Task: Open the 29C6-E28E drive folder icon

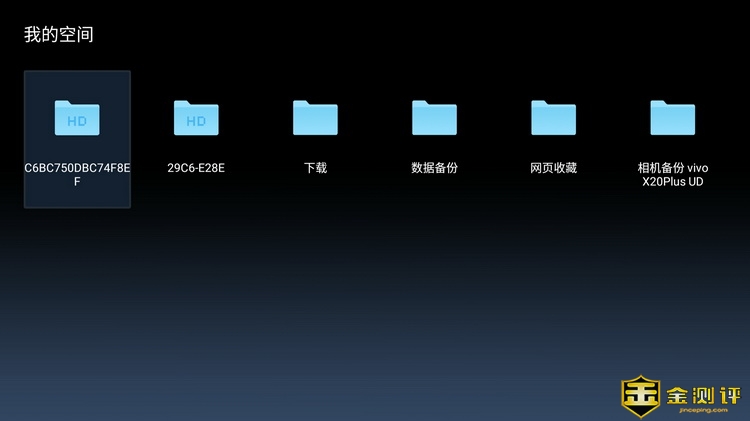Action: click(196, 117)
